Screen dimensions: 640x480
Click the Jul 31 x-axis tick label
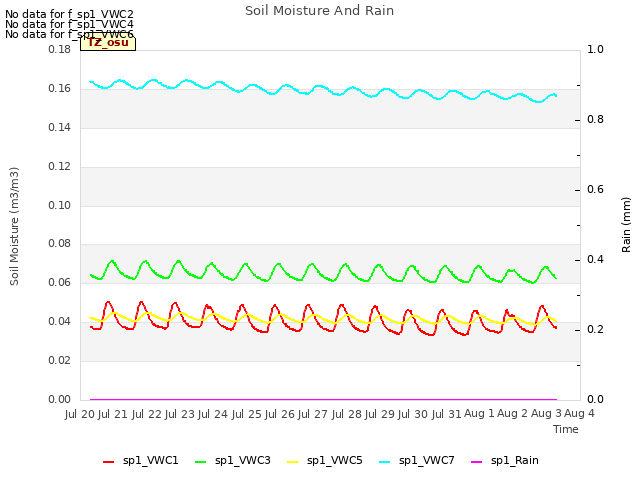446,414
